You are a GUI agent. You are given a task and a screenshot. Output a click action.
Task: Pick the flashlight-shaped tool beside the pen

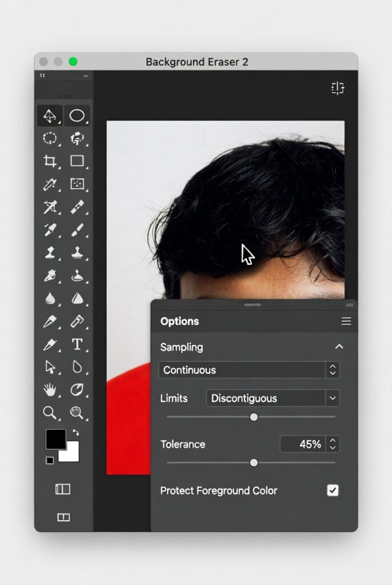(77, 321)
